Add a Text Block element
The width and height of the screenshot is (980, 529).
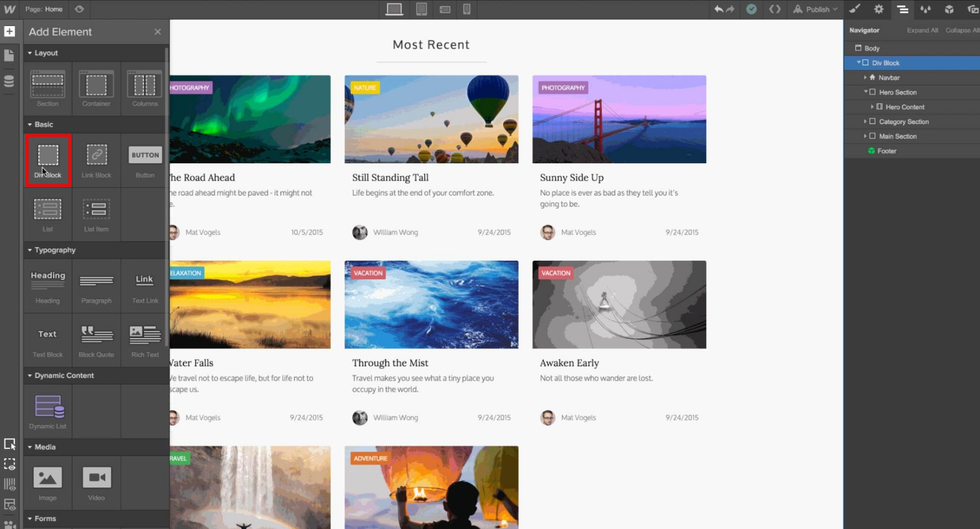[48, 340]
